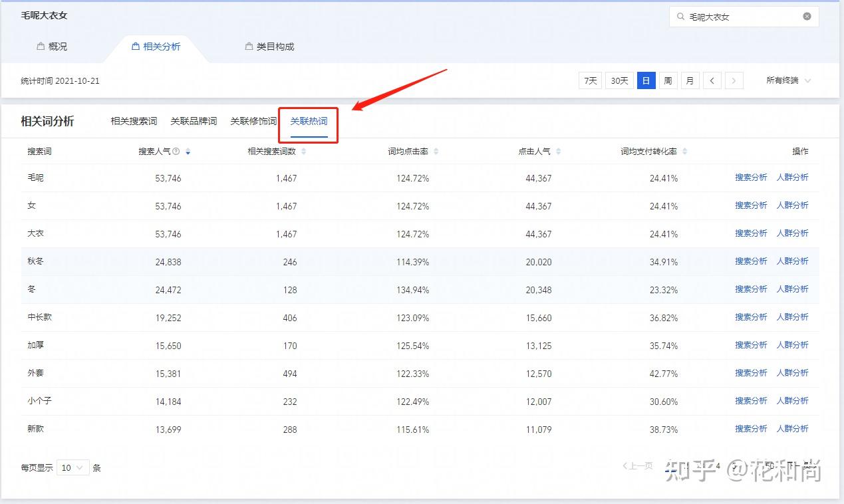
Task: Click the 小个子 search term cell
Action: coord(39,401)
